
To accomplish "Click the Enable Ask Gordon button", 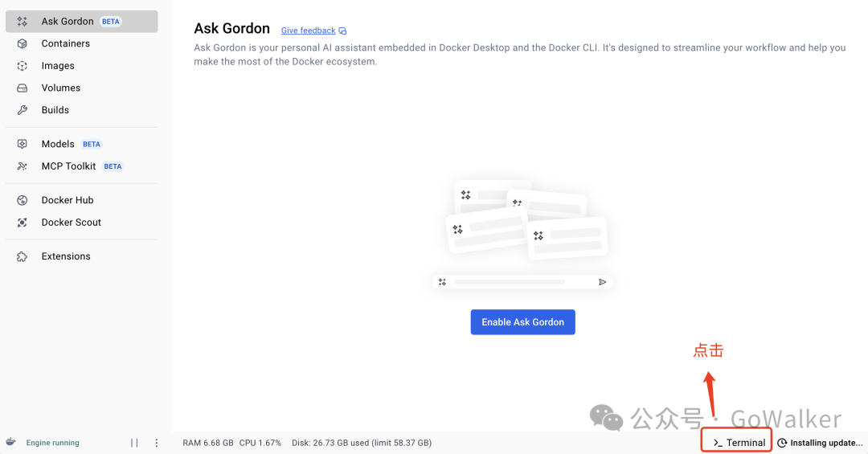I will (522, 321).
